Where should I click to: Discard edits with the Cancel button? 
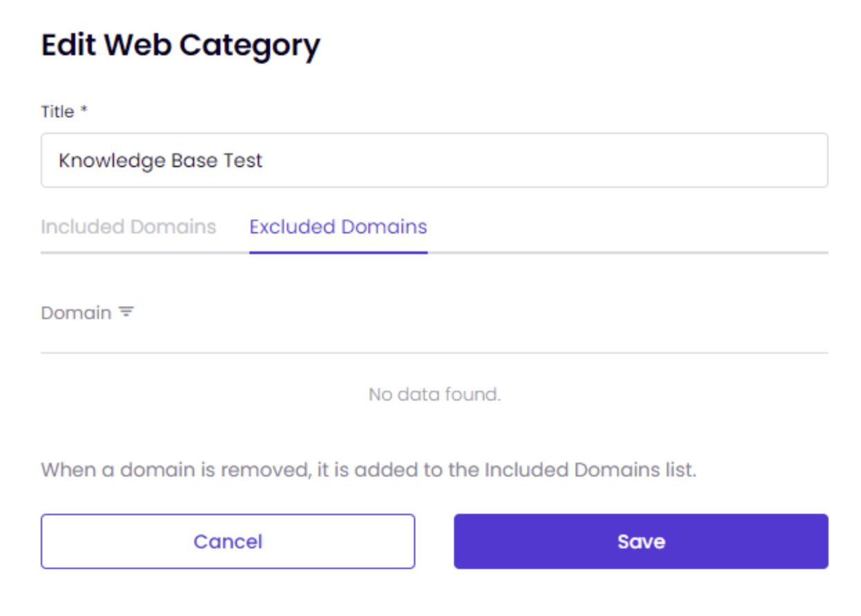[228, 541]
